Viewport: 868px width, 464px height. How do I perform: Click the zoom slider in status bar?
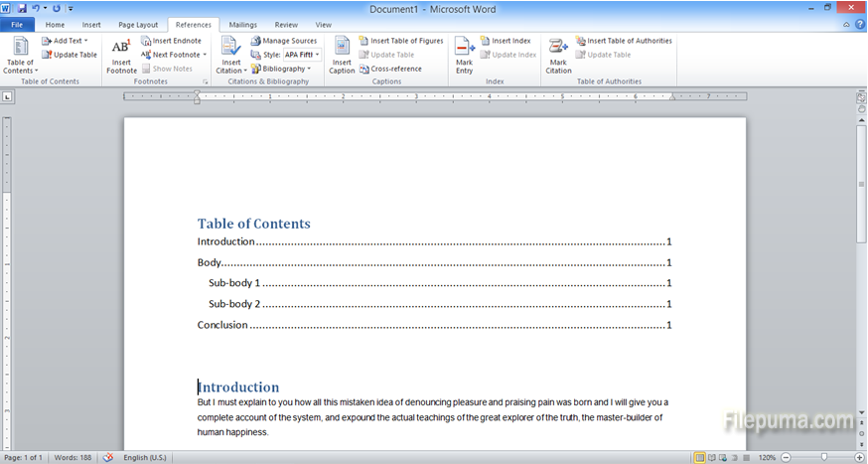[x=823, y=457]
